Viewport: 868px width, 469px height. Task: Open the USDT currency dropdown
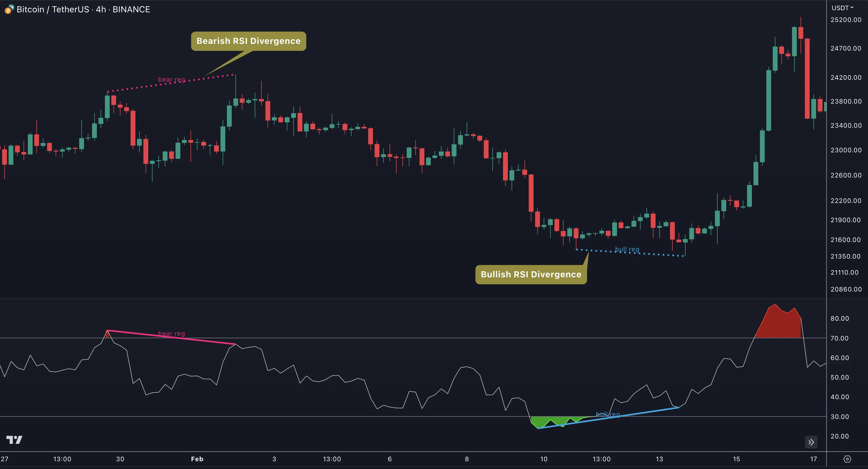[x=840, y=8]
